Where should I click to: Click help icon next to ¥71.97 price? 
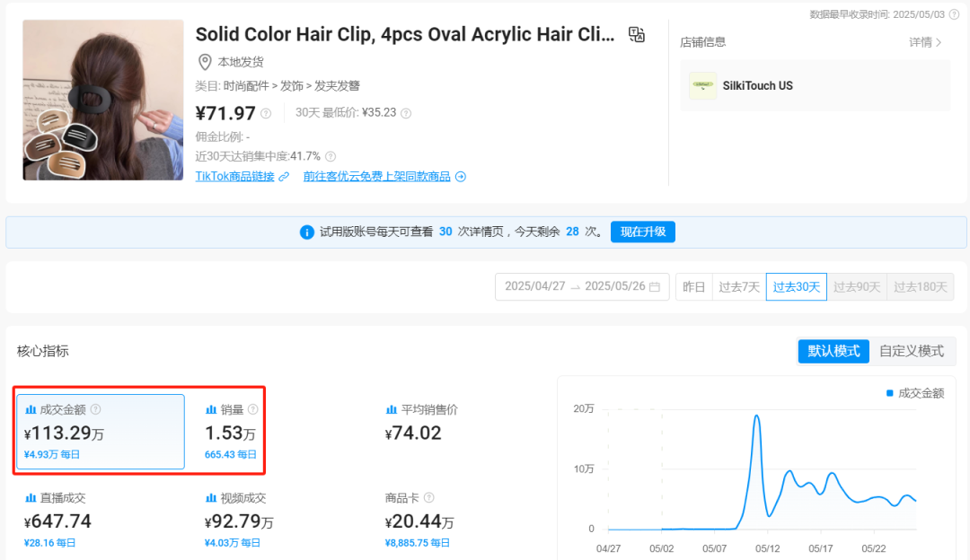click(266, 113)
